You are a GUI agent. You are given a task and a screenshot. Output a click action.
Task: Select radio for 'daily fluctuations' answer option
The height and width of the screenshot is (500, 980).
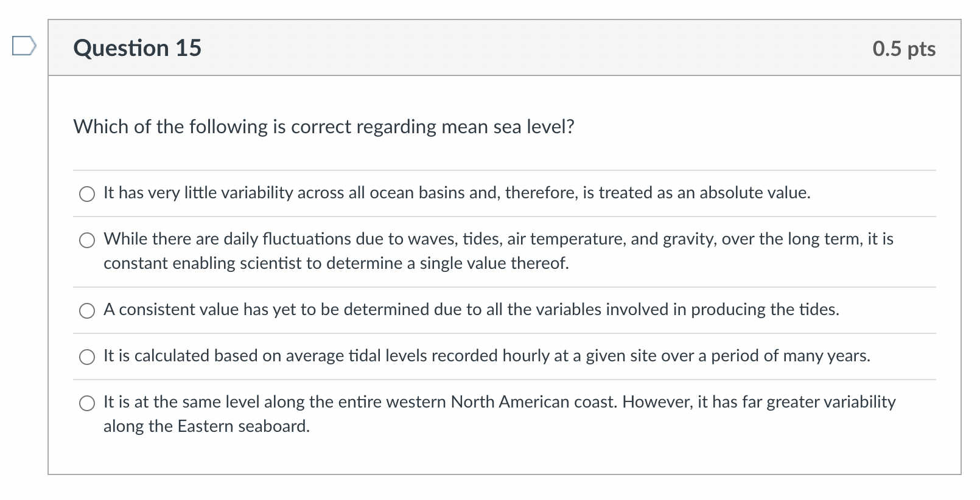pos(88,241)
